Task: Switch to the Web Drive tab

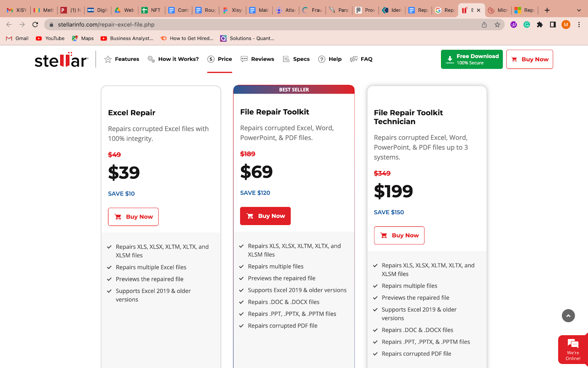Action: [125, 10]
